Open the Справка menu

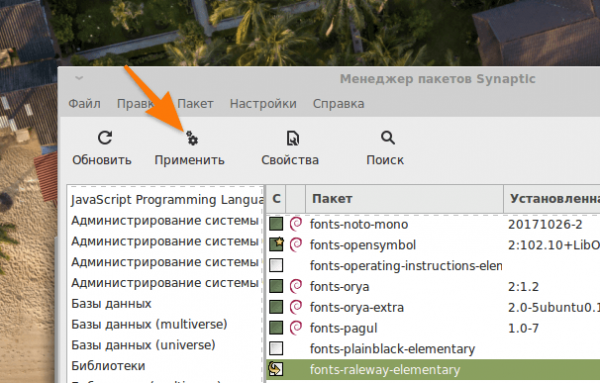click(338, 104)
